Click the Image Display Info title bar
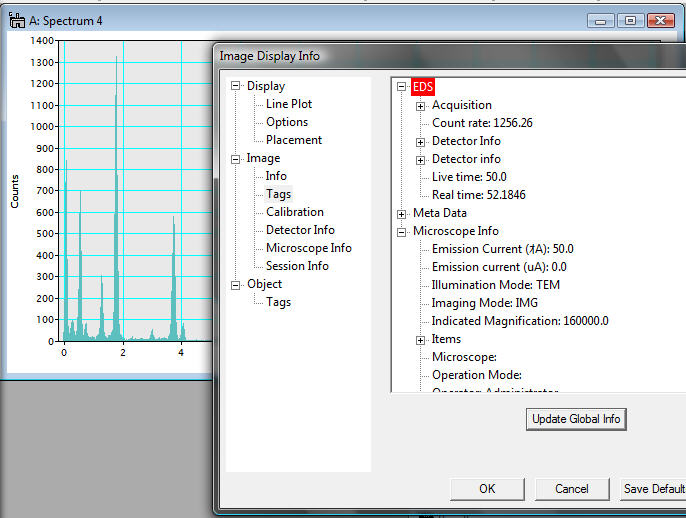The height and width of the screenshot is (518, 686). click(x=451, y=56)
